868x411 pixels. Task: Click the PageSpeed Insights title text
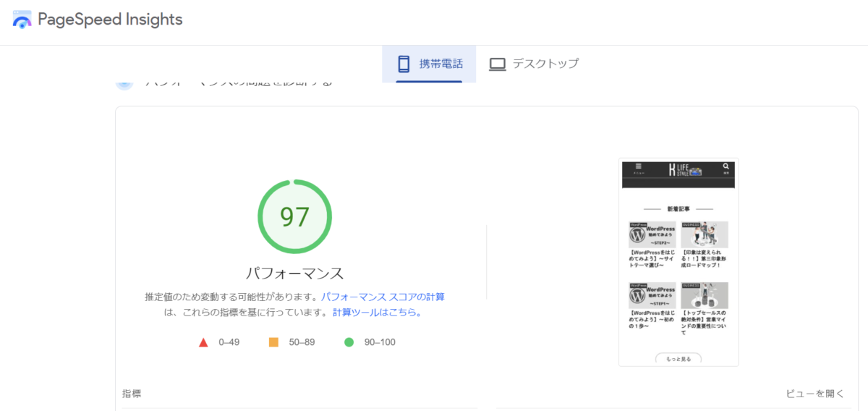click(x=110, y=20)
